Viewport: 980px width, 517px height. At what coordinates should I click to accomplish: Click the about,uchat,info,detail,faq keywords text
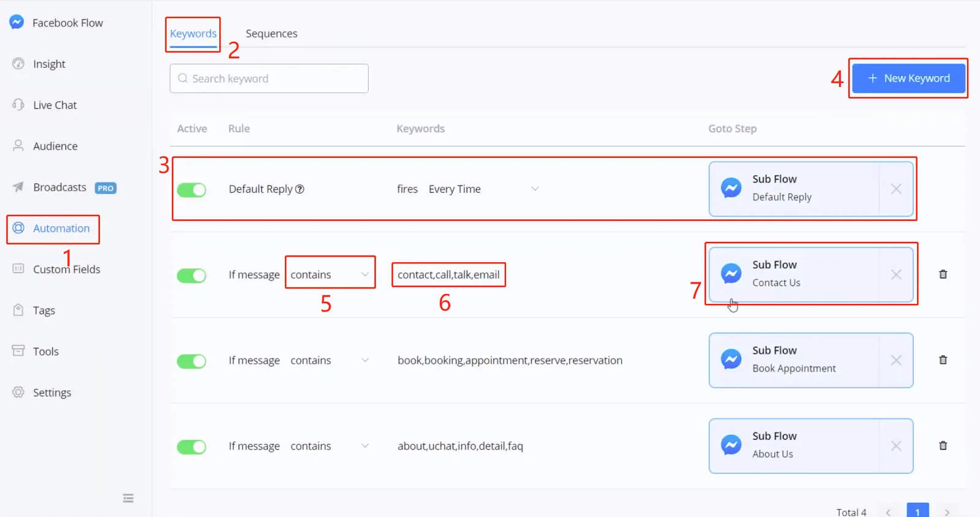460,446
